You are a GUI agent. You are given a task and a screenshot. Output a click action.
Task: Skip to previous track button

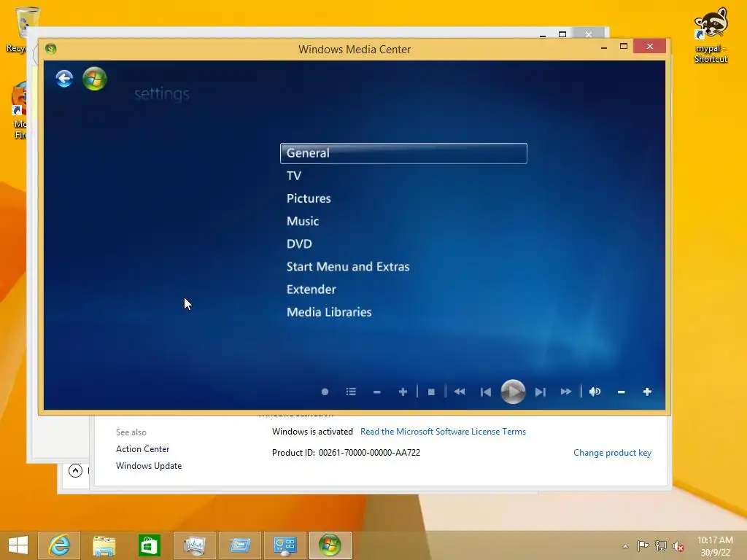point(485,392)
